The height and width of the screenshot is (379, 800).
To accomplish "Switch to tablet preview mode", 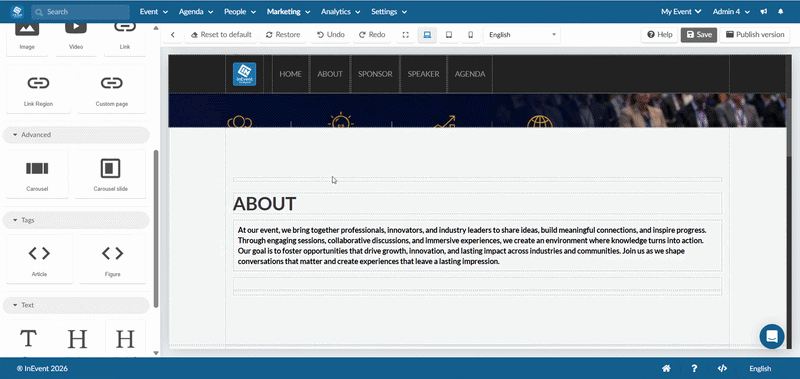I will (449, 35).
